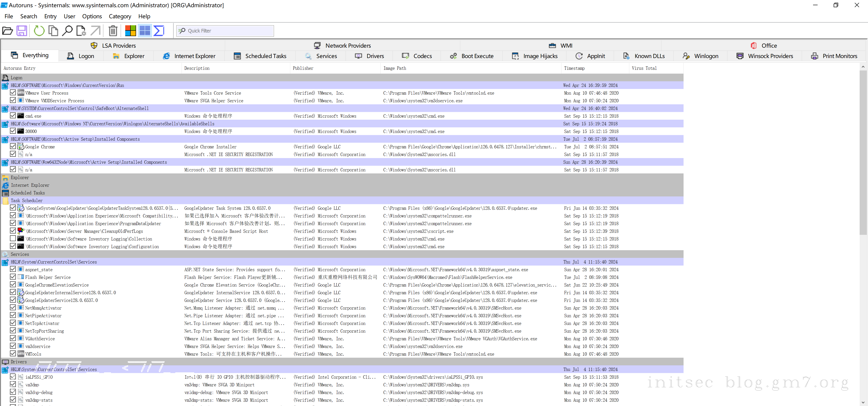Uncheck the Flash Helper Service entry
This screenshot has height=406, width=868.
tap(13, 277)
